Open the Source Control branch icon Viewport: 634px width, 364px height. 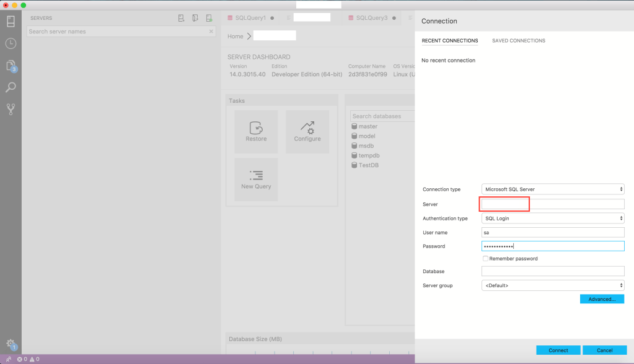tap(11, 109)
